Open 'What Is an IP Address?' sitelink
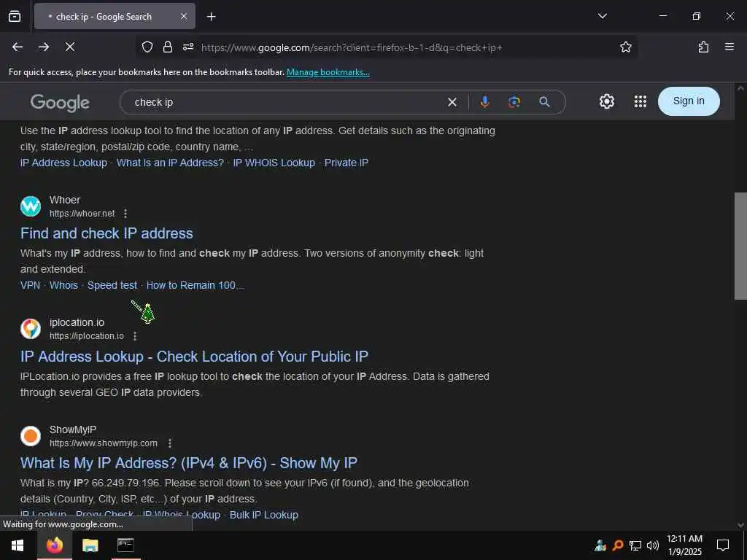Screen dimensions: 747x560 coord(170,163)
